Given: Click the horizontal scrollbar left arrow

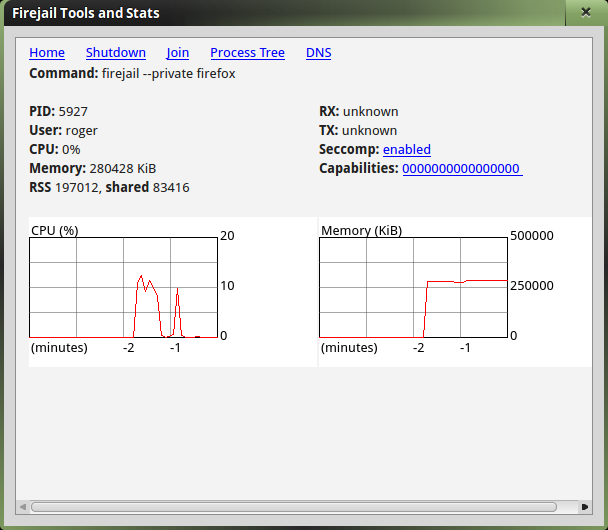Looking at the screenshot, I should coord(21,507).
